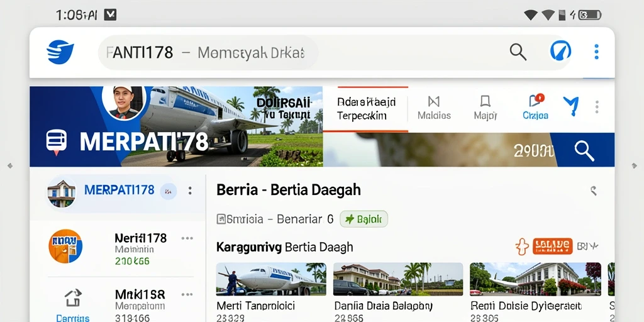Open the building thumbnail Daniia Draia Balapbry
This screenshot has height=322, width=644.
(x=398, y=279)
